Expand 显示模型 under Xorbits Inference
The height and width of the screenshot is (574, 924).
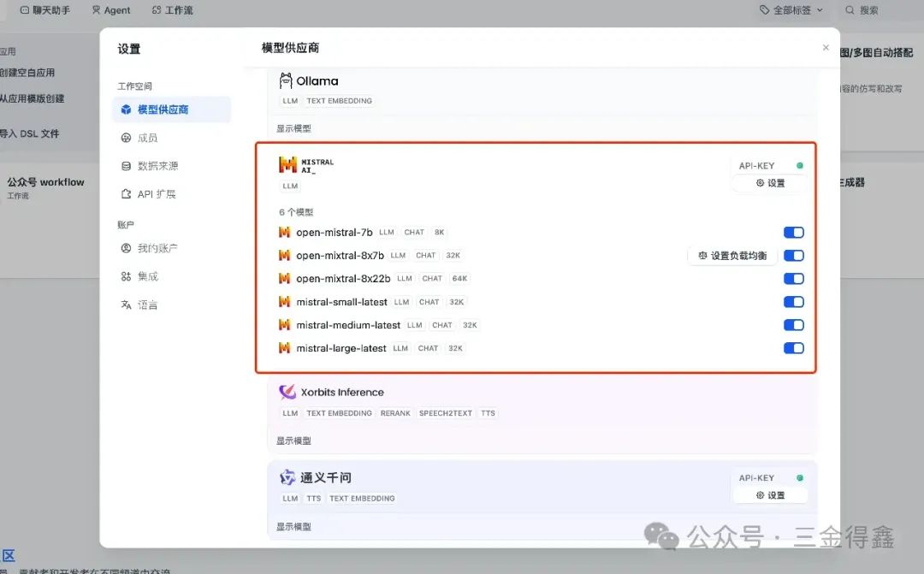[x=293, y=441]
